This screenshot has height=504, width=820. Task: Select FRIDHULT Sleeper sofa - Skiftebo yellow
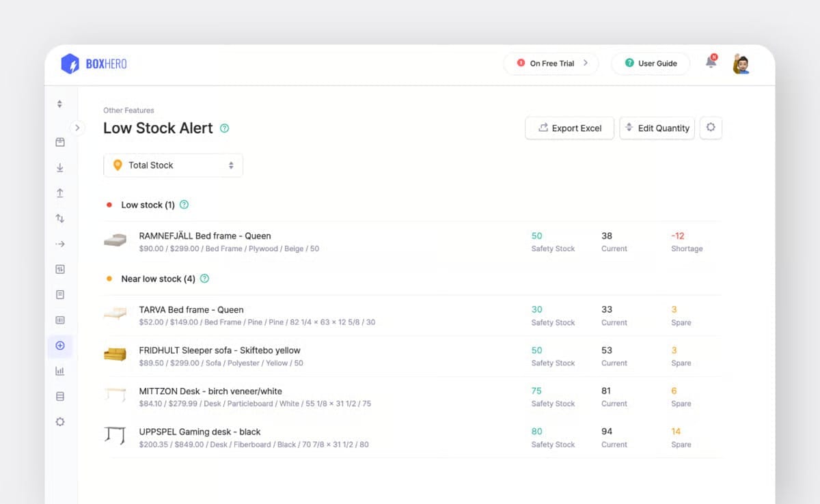click(x=219, y=350)
